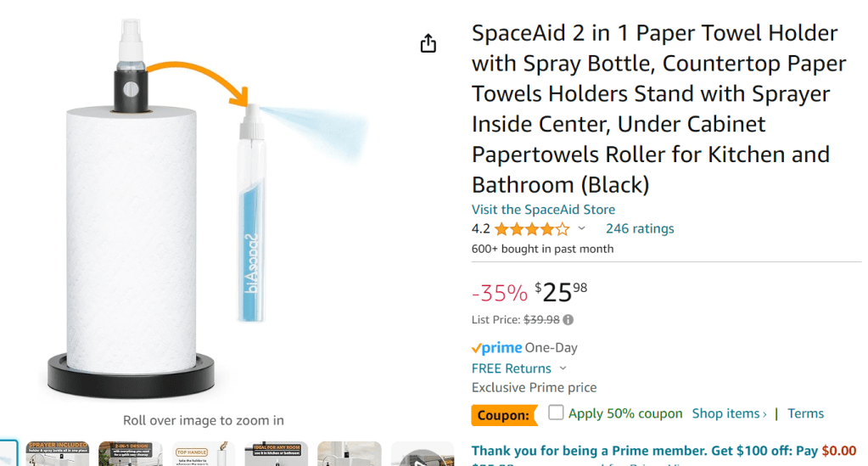Select the Sprayer Included thumbnail
Viewport: 868px width, 466px height.
pyautogui.click(x=57, y=454)
